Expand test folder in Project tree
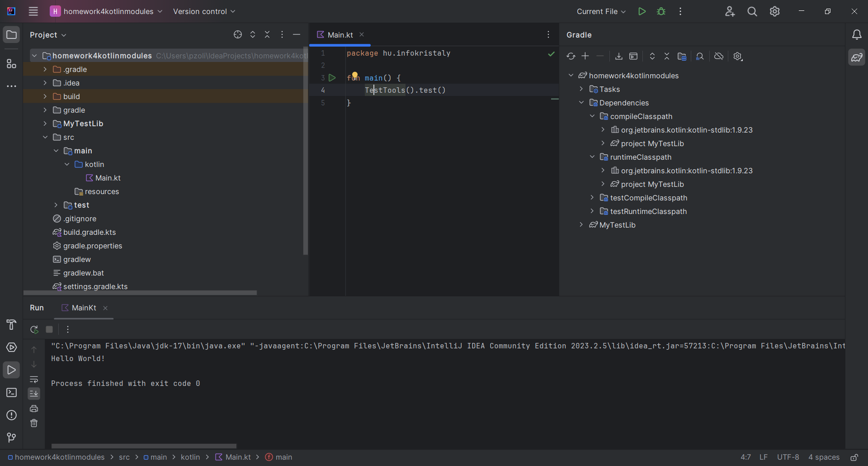The height and width of the screenshot is (466, 868). [x=56, y=205]
